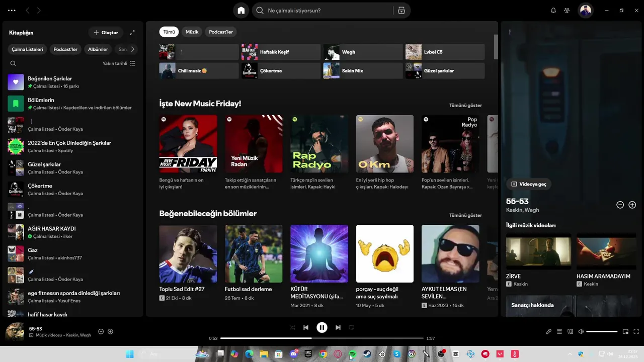Open the Beğenilen Şarkılar playlist
644x362 pixels.
[72, 82]
